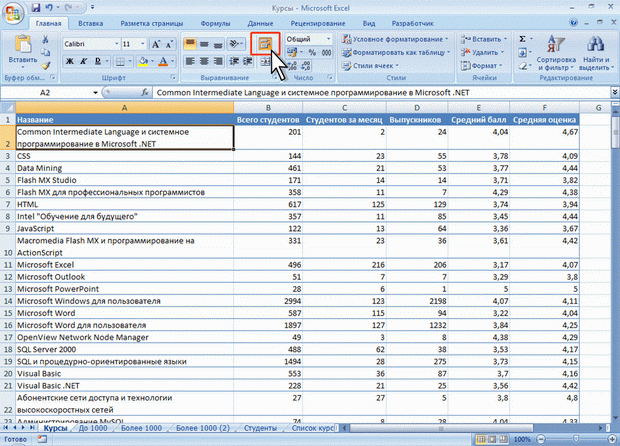Image resolution: width=620 pixels, height=446 pixels.
Task: Increase font size with large A
Action: click(156, 44)
